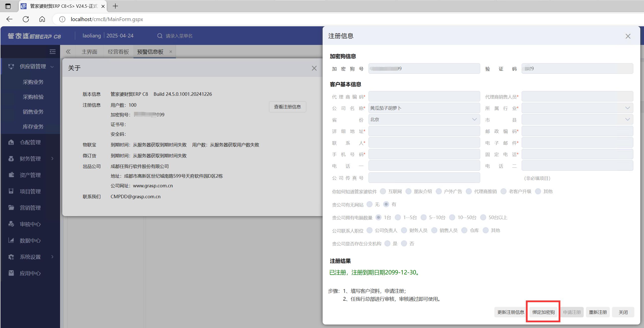The height and width of the screenshot is (328, 644).
Task: Click 代理商编码 input field
Action: tap(424, 96)
